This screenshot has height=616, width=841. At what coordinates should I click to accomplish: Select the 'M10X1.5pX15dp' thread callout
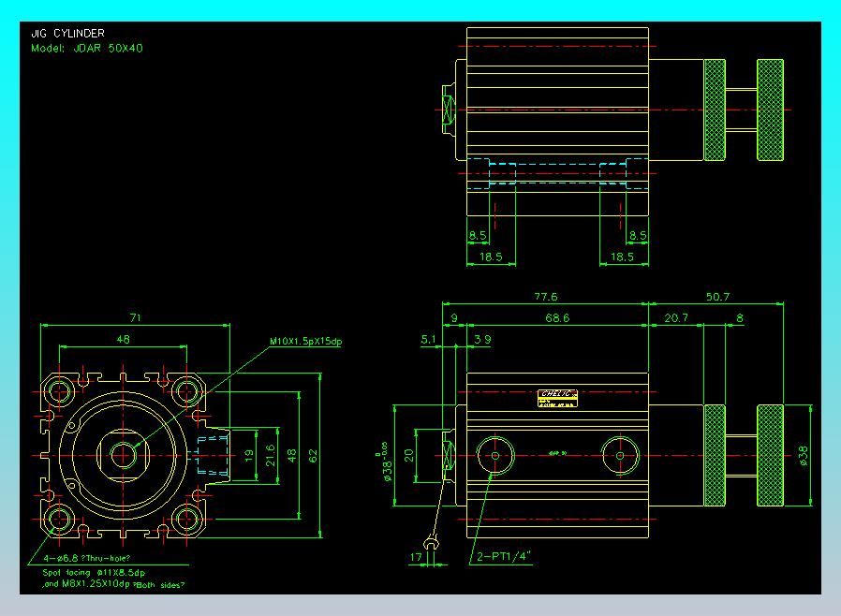[x=305, y=342]
